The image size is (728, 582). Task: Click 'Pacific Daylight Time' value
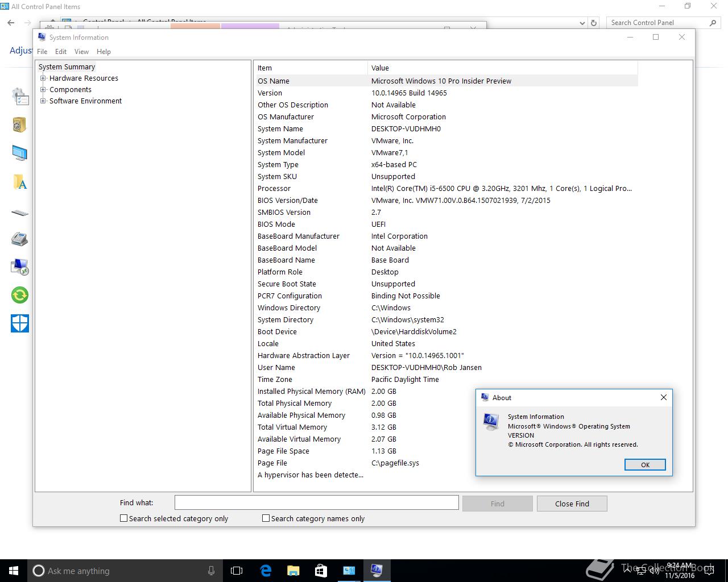tap(405, 379)
